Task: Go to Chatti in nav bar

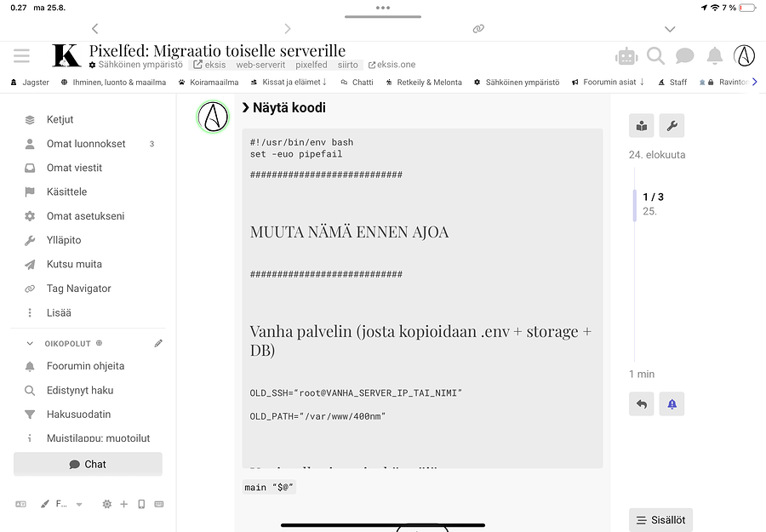Action: coord(357,82)
